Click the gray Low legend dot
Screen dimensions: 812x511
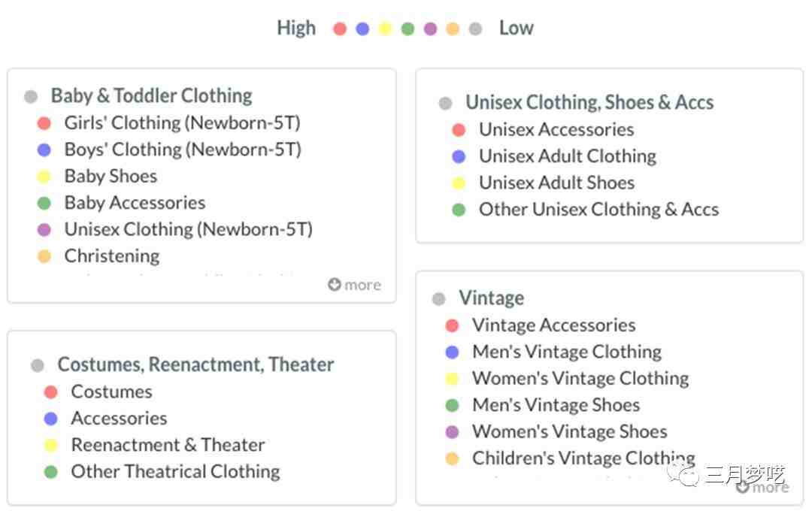pos(475,29)
